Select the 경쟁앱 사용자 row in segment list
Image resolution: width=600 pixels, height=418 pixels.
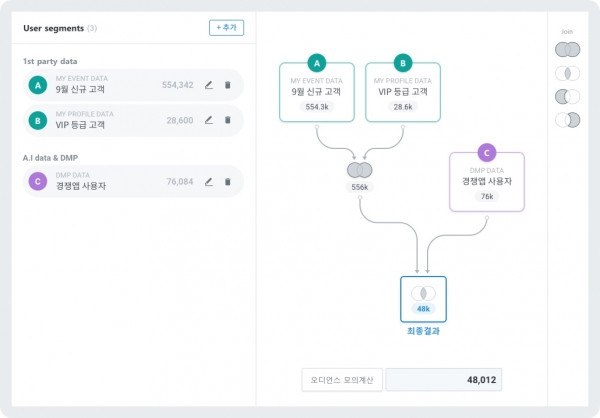[x=133, y=181]
